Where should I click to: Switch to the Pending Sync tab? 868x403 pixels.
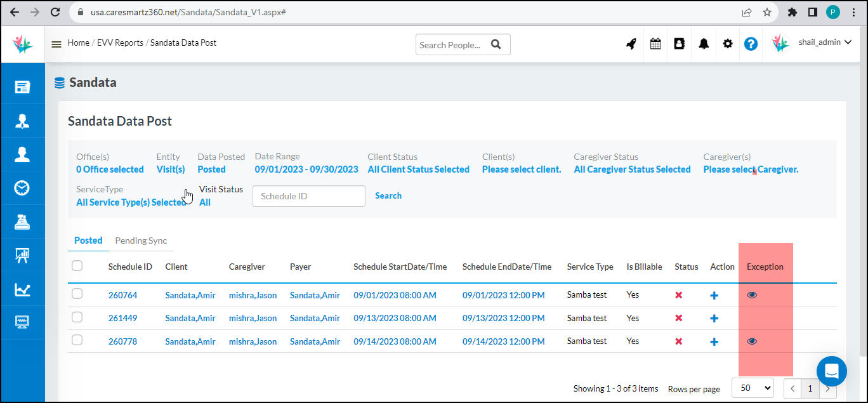[140, 241]
